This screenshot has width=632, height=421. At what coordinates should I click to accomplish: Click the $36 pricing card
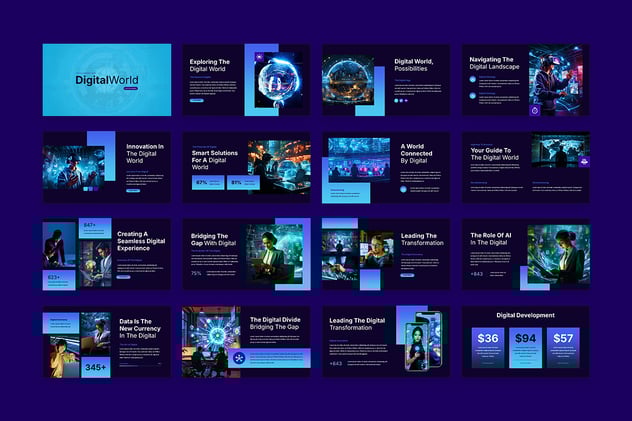tap(488, 347)
